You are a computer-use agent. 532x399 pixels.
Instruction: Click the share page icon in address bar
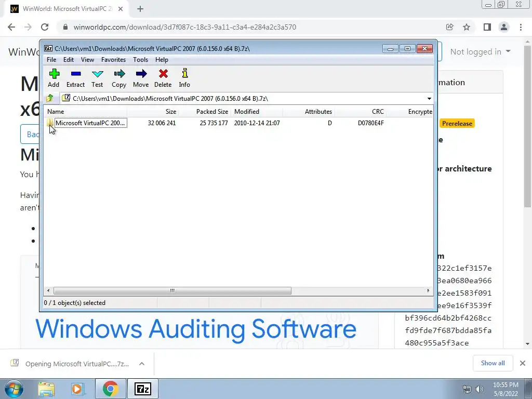point(449,27)
